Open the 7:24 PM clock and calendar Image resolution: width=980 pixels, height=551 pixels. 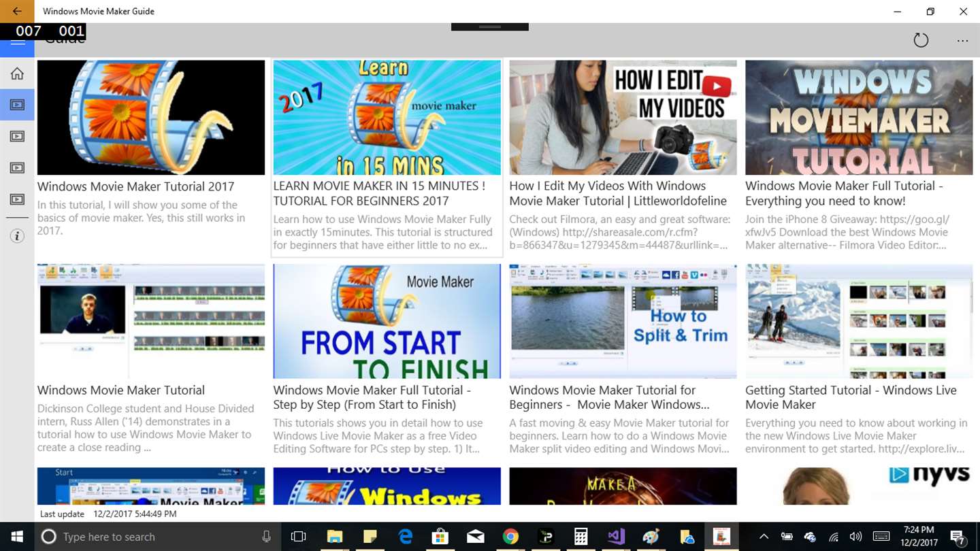[919, 537]
